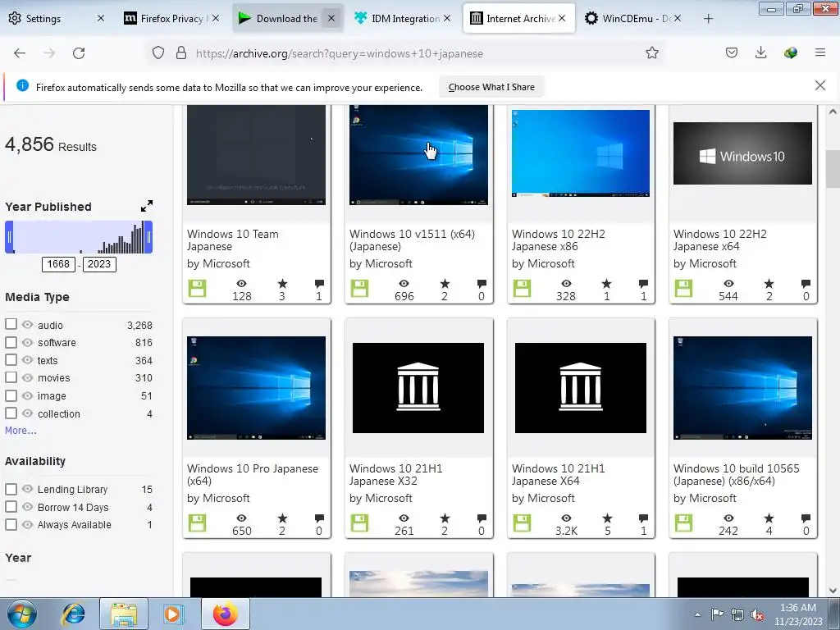The height and width of the screenshot is (630, 840).
Task: Click favorites star on Windows 10 21H1 X64 card
Action: 607,518
